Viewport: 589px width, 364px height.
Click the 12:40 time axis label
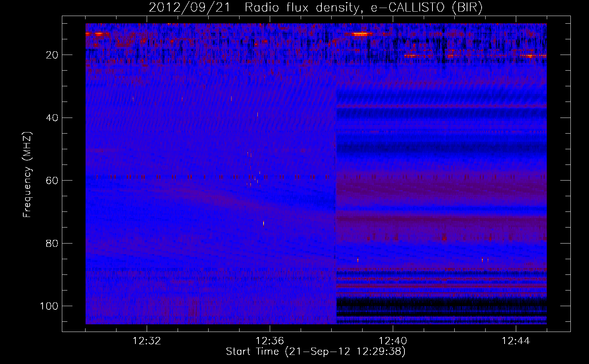pos(393,341)
